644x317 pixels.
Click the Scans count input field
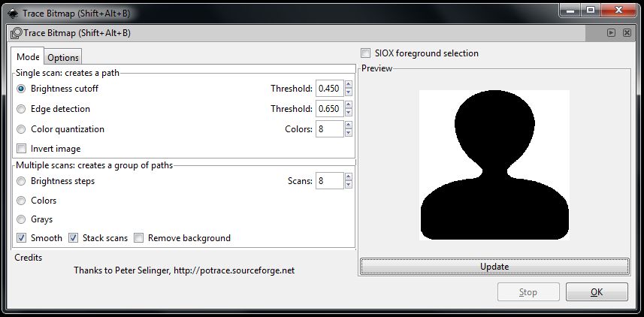pyautogui.click(x=329, y=181)
